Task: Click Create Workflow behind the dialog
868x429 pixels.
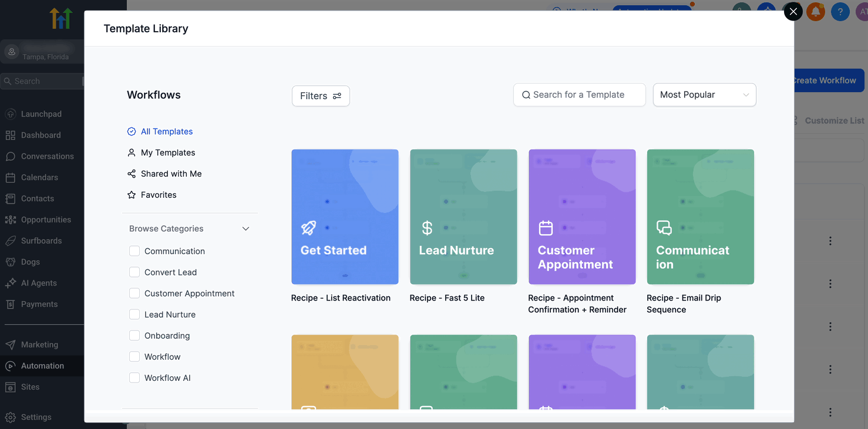Action: click(829, 80)
